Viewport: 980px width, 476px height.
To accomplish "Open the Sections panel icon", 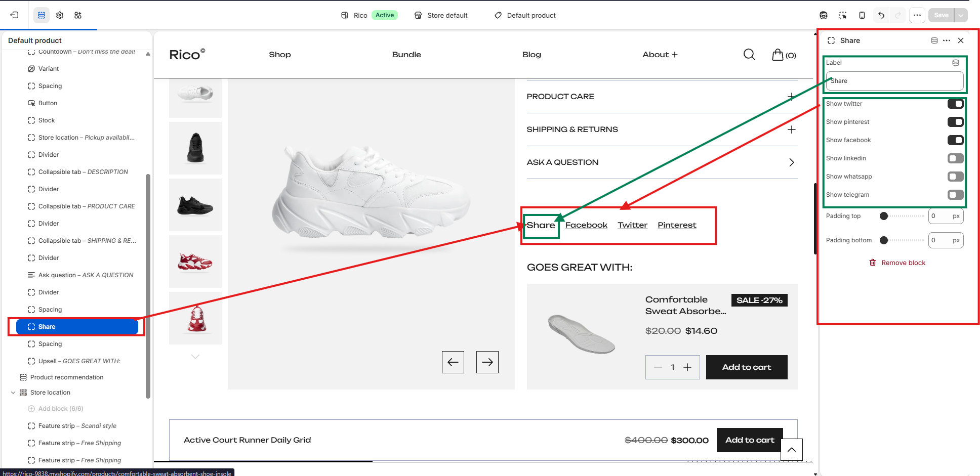I will (x=42, y=15).
